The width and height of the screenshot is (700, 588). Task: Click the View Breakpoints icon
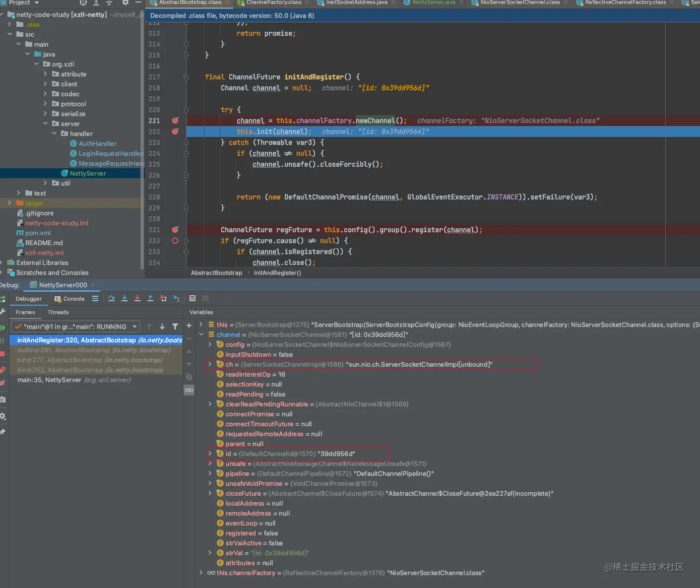click(2, 370)
